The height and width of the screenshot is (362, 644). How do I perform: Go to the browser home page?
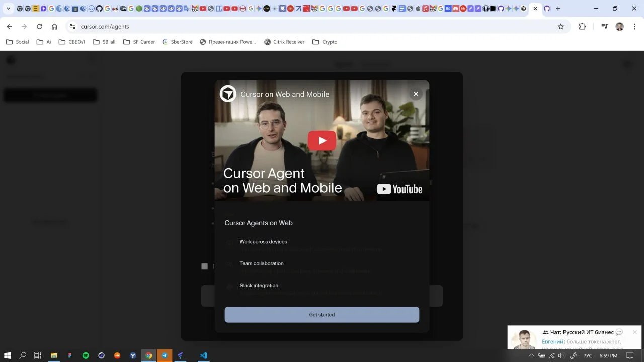coord(54,27)
